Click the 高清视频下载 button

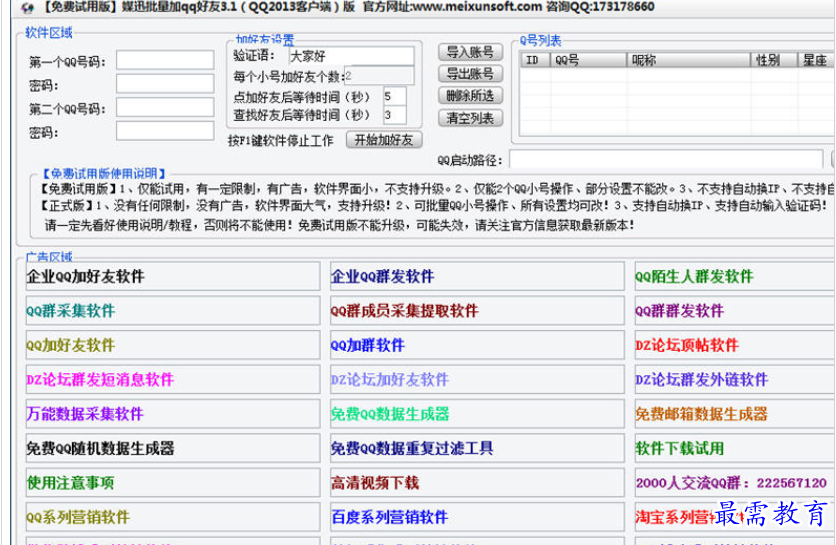click(x=477, y=483)
